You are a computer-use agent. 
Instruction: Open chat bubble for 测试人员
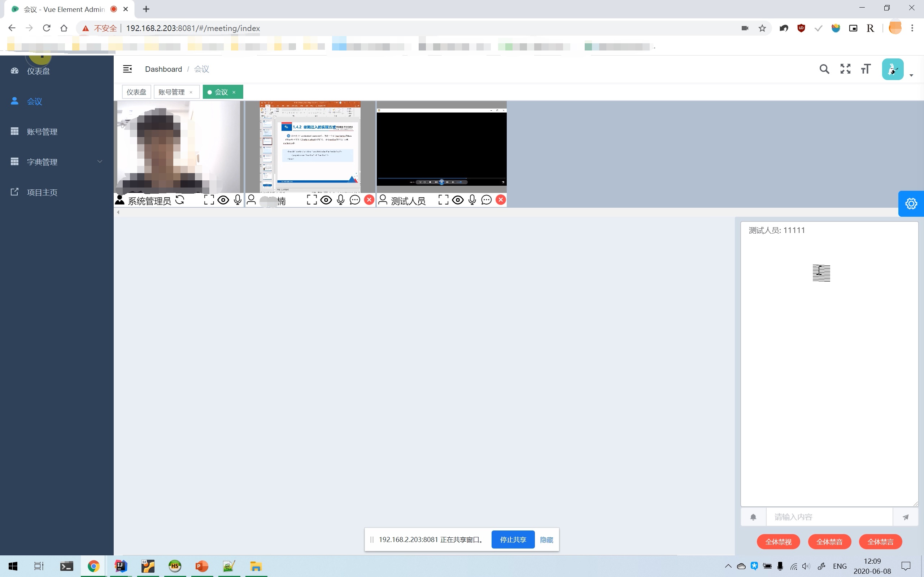[x=486, y=200]
